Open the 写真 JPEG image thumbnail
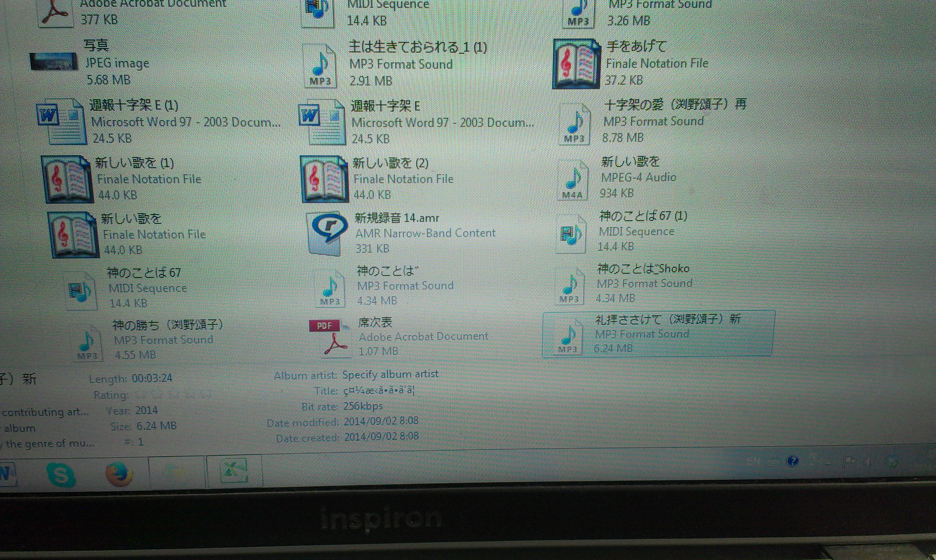936x560 pixels. 53,62
